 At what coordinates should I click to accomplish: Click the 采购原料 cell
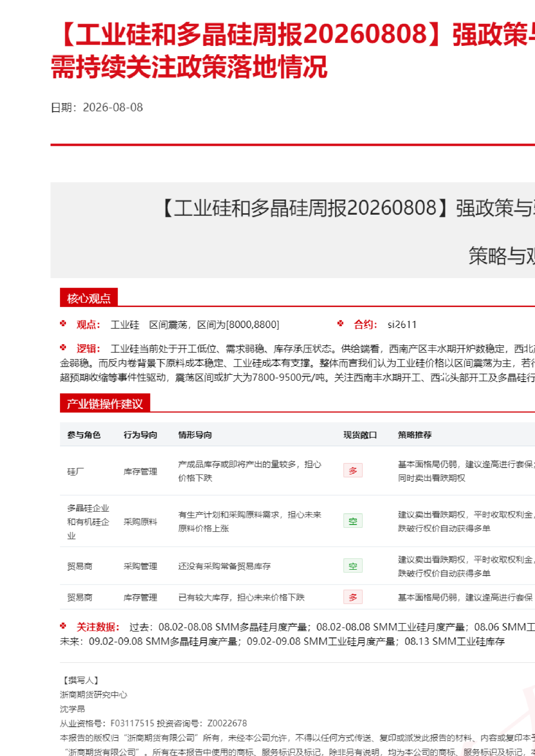coord(141,522)
